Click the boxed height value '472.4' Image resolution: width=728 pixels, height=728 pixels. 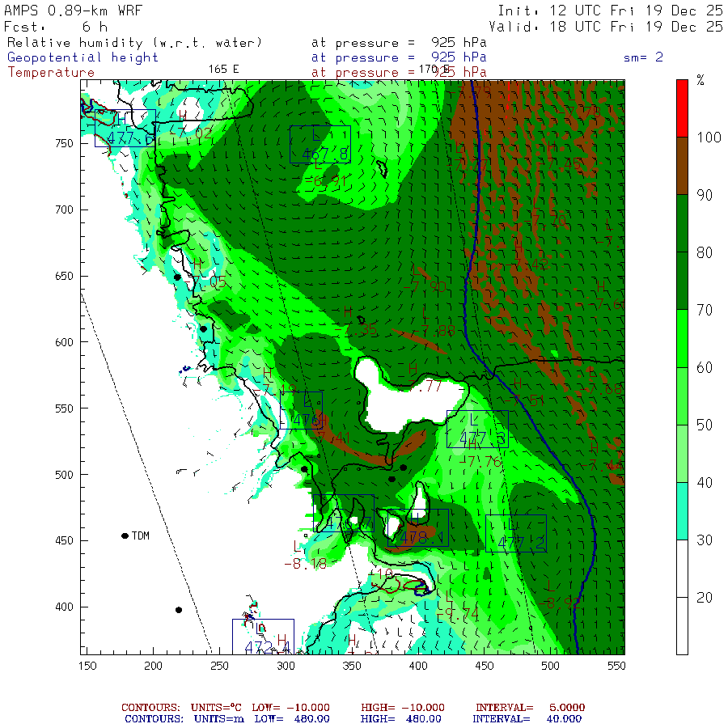point(268,648)
